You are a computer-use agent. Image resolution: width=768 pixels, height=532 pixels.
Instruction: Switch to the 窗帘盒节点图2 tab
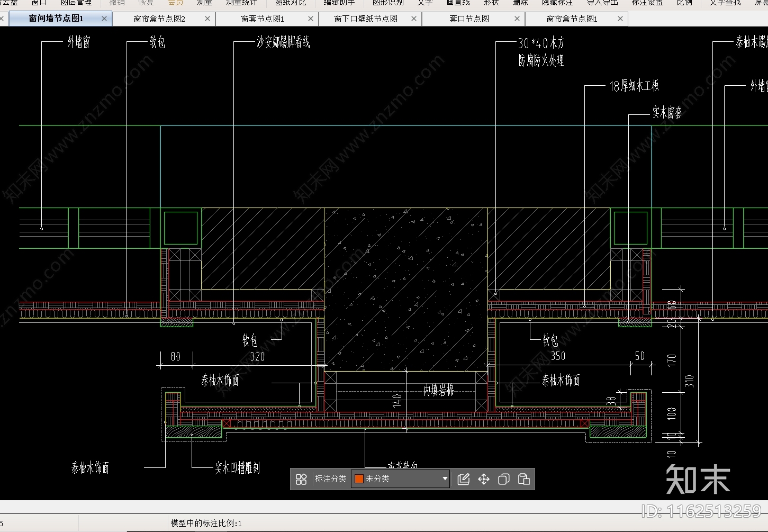(159, 19)
